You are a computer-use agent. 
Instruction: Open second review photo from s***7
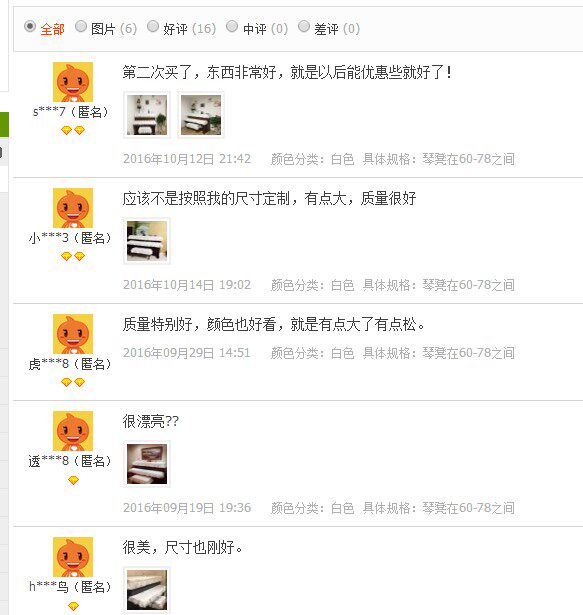pos(201,115)
